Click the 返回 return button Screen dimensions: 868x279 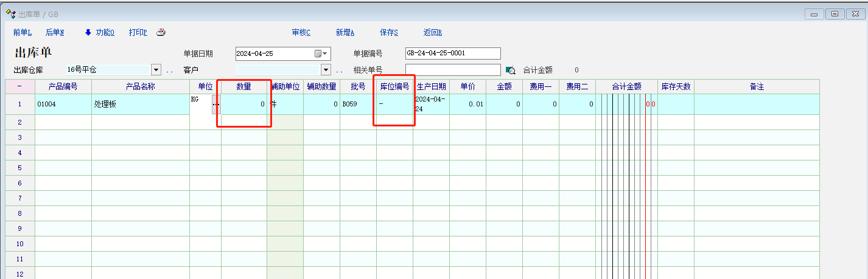(432, 33)
